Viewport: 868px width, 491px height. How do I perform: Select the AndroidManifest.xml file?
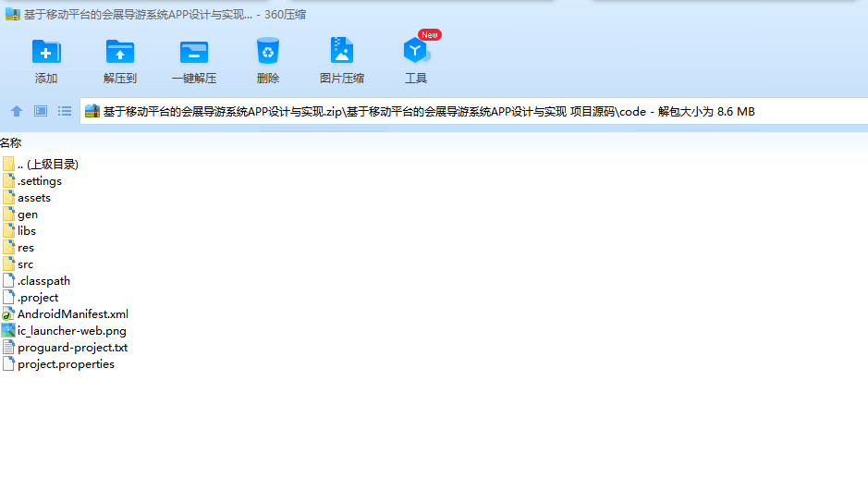66,313
